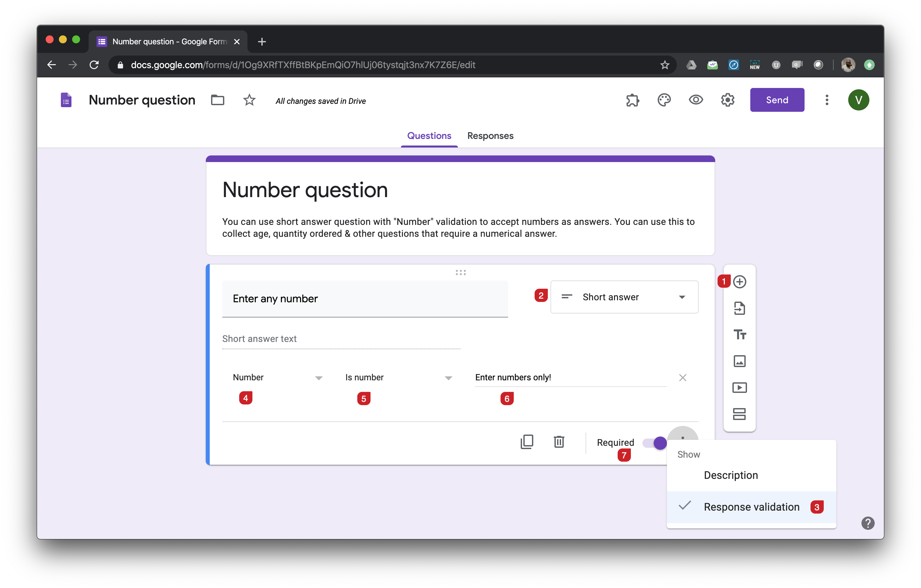Open the Short answer type dropdown
This screenshot has width=921, height=588.
pyautogui.click(x=624, y=297)
